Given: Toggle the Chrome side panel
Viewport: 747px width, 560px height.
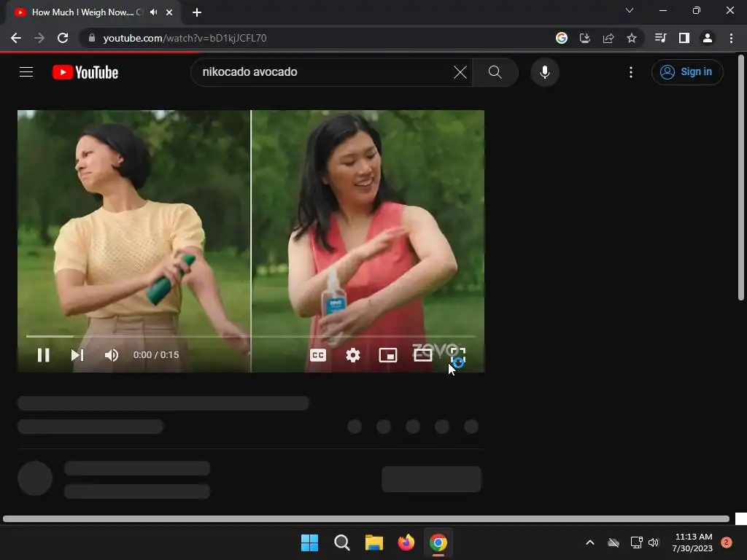Looking at the screenshot, I should [x=684, y=38].
